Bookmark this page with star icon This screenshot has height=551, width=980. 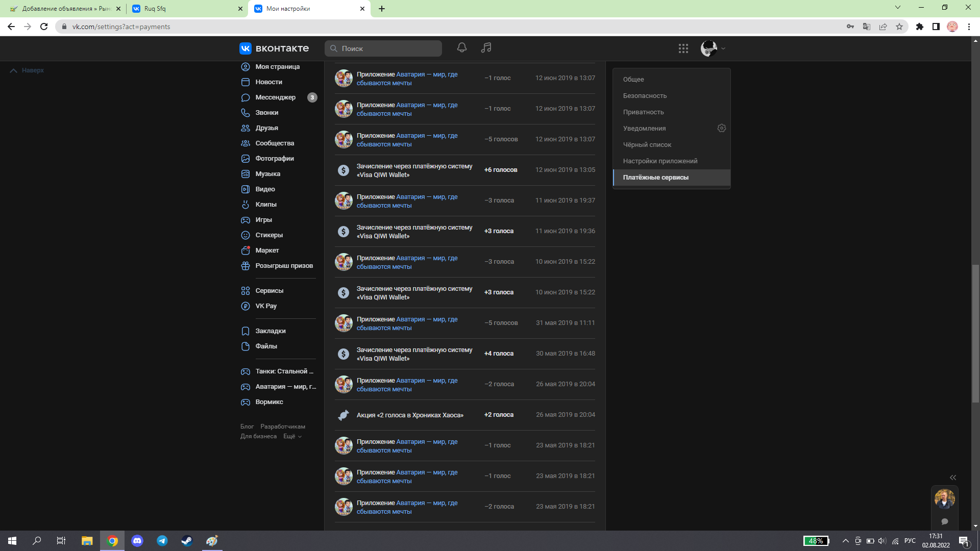click(x=899, y=27)
